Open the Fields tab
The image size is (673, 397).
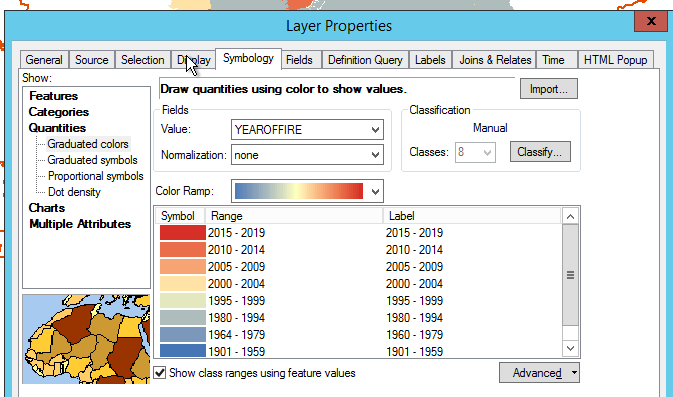(299, 60)
